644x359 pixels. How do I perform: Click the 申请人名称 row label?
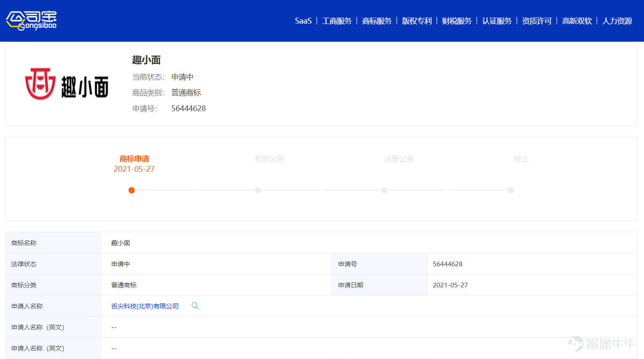tap(27, 306)
